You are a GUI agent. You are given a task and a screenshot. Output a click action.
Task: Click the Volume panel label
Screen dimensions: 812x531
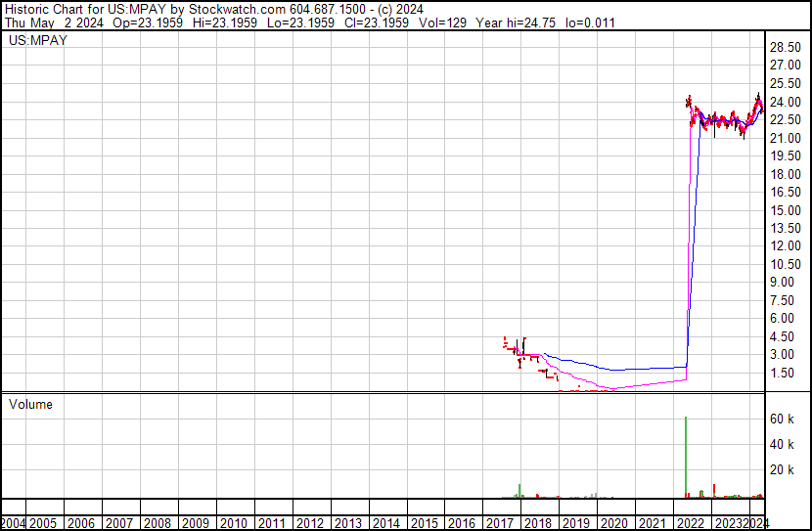click(30, 404)
